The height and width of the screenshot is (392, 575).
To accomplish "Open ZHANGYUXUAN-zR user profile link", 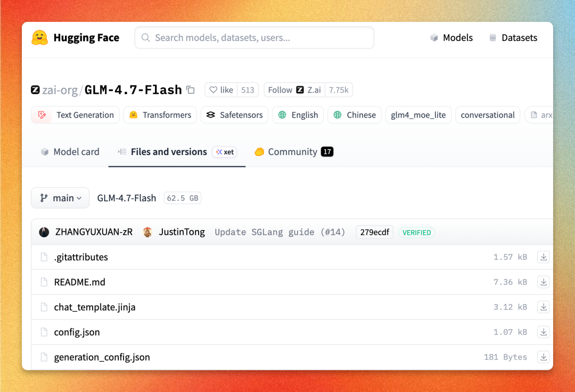I will 94,232.
